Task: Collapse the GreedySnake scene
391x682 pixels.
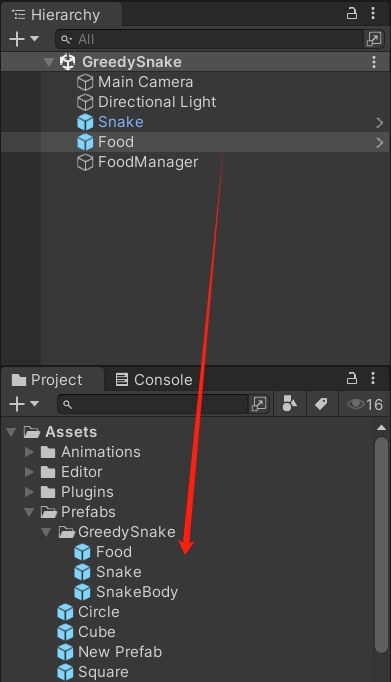Action: tap(49, 62)
